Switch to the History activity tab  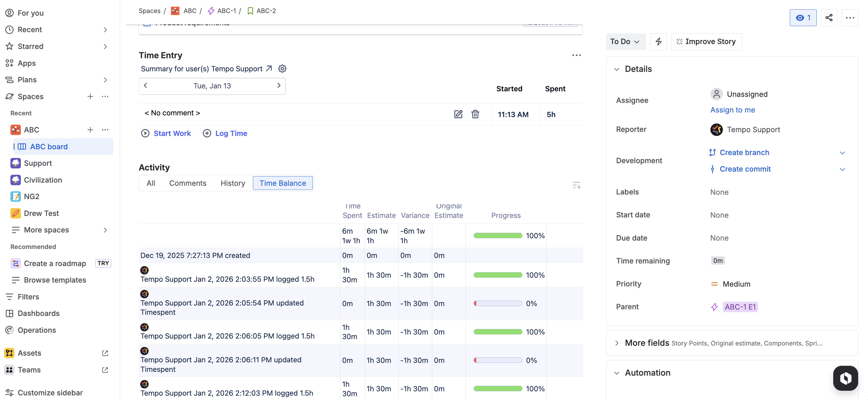click(232, 183)
